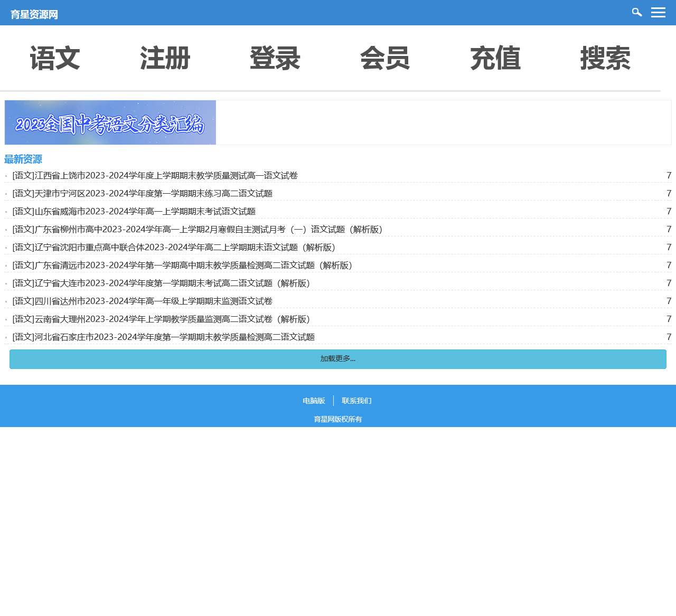This screenshot has width=676, height=616.
Task: Select the 会员 membership option
Action: 385,58
